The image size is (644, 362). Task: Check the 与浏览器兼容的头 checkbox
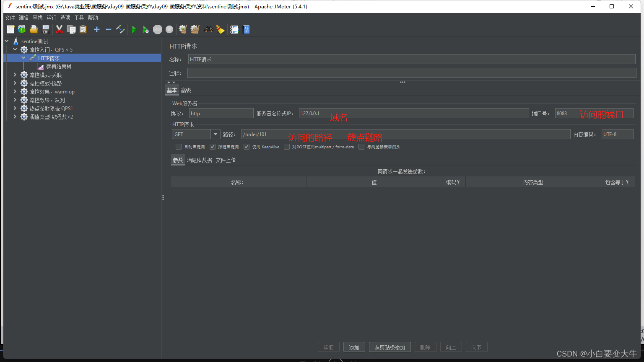click(x=361, y=147)
